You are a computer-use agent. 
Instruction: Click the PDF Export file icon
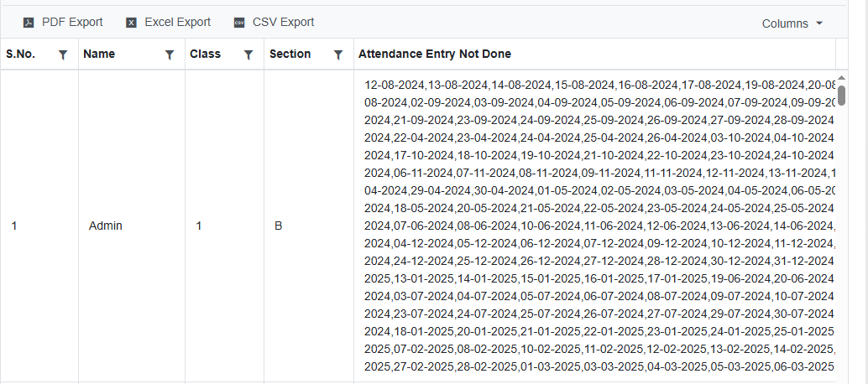28,23
